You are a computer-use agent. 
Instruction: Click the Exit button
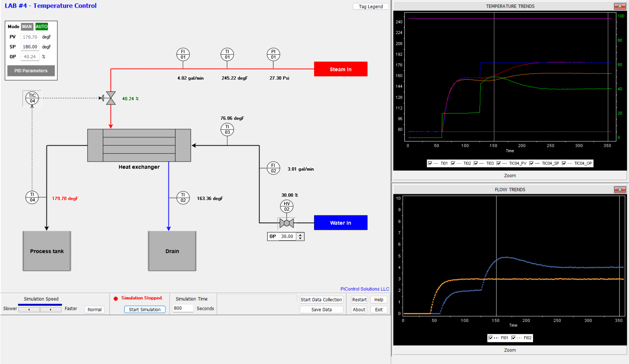(x=379, y=310)
